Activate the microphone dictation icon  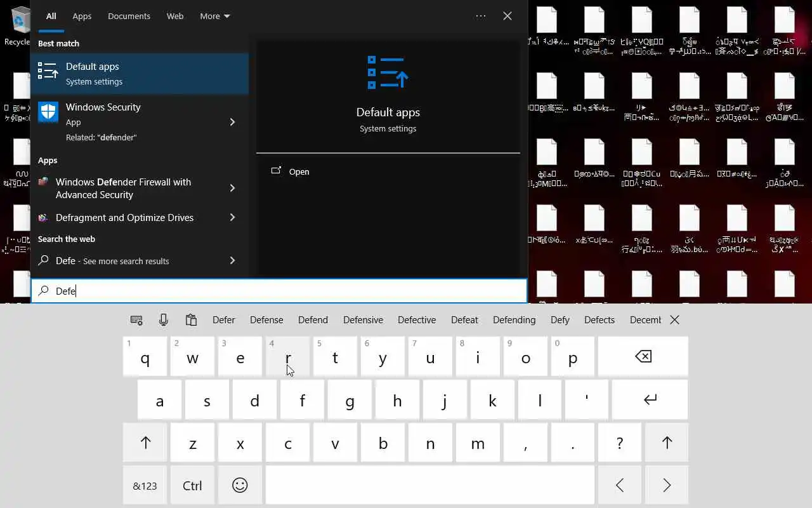pos(164,320)
